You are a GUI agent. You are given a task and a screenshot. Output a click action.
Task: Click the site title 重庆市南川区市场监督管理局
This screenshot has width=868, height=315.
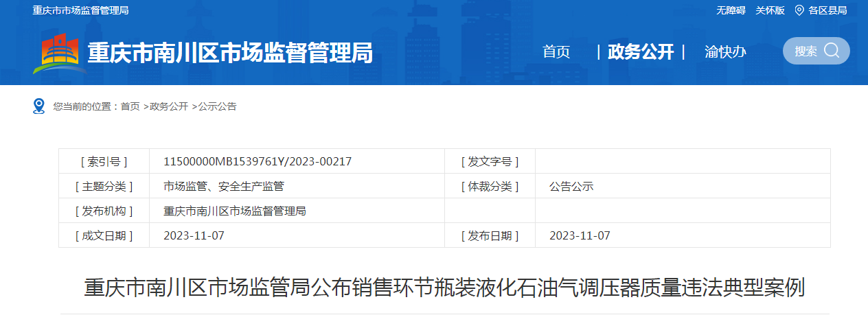click(230, 52)
